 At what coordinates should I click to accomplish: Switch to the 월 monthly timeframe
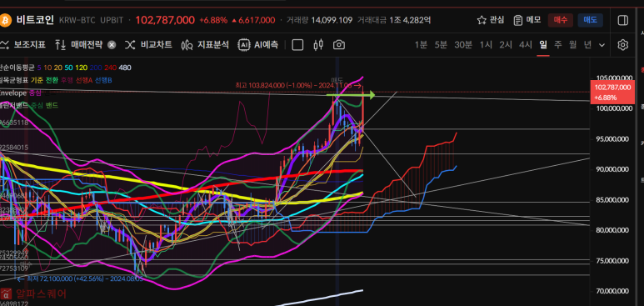(x=572, y=45)
